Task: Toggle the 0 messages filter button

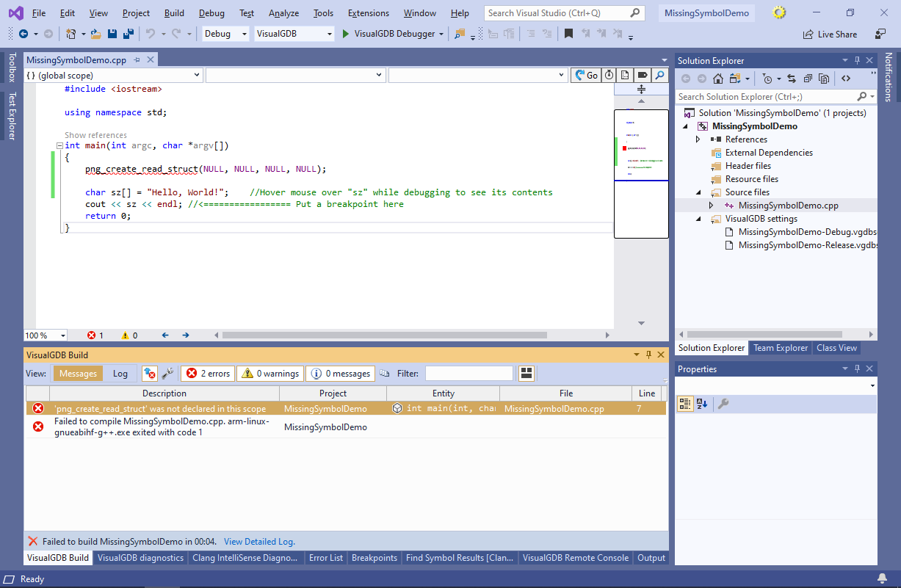Action: coord(340,373)
